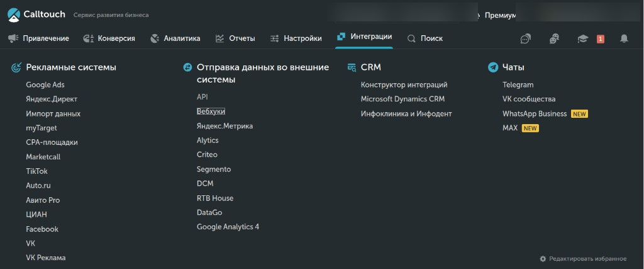Open the chat bubble icon in header

(525, 38)
